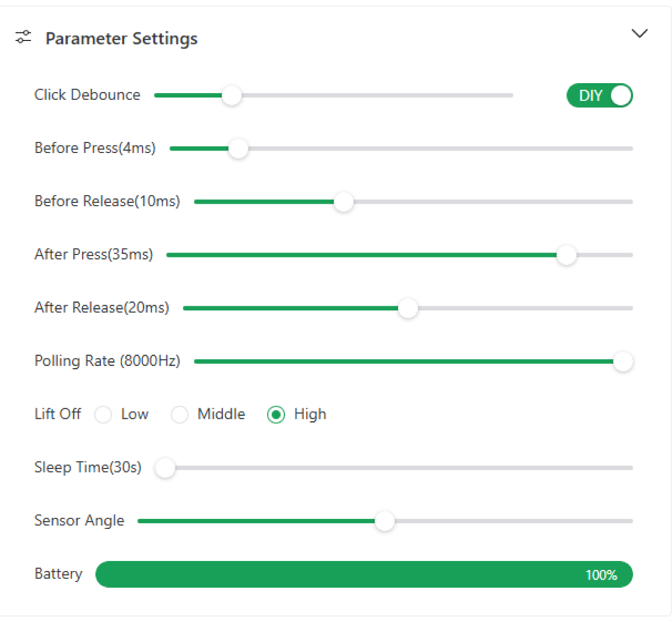Viewport: 672px width, 622px height.
Task: Click the After Press slider handle
Action: click(567, 255)
